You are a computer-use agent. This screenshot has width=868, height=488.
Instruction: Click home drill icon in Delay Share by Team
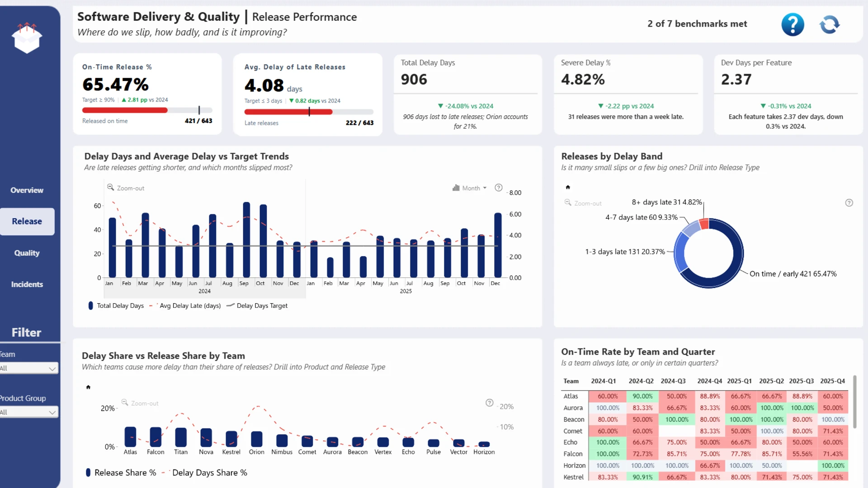pyautogui.click(x=88, y=387)
